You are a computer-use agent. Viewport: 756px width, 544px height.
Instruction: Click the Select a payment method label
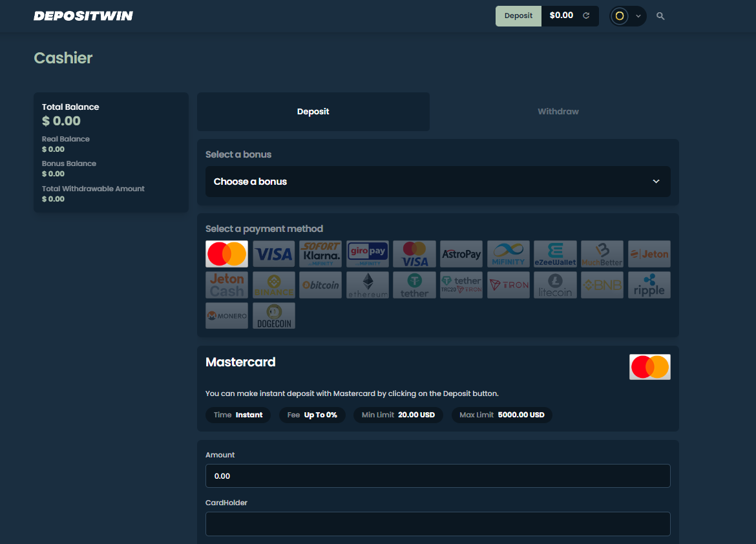pos(264,229)
